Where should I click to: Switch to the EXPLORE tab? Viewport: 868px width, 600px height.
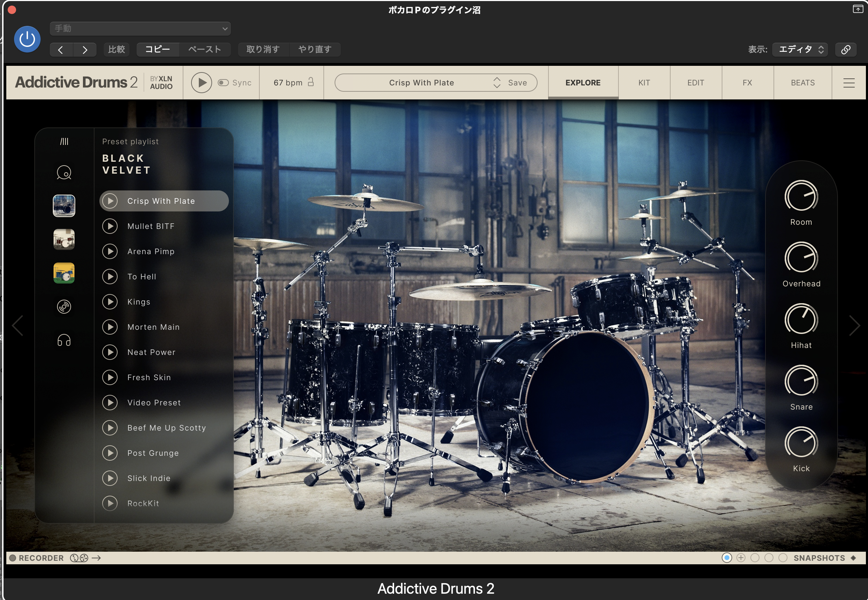pyautogui.click(x=583, y=83)
